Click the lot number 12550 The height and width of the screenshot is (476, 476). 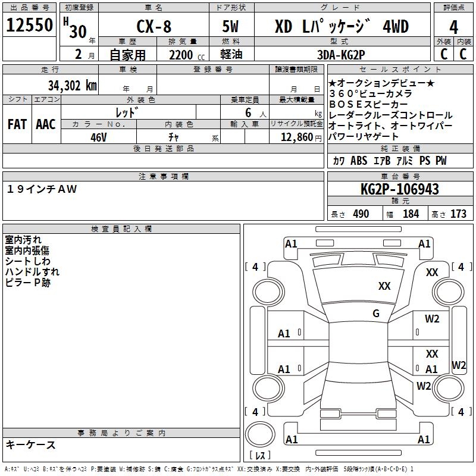coord(29,25)
